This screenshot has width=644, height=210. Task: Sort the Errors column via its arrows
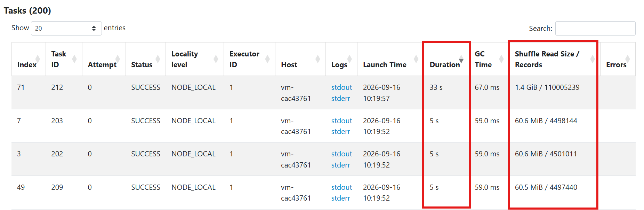click(x=628, y=59)
